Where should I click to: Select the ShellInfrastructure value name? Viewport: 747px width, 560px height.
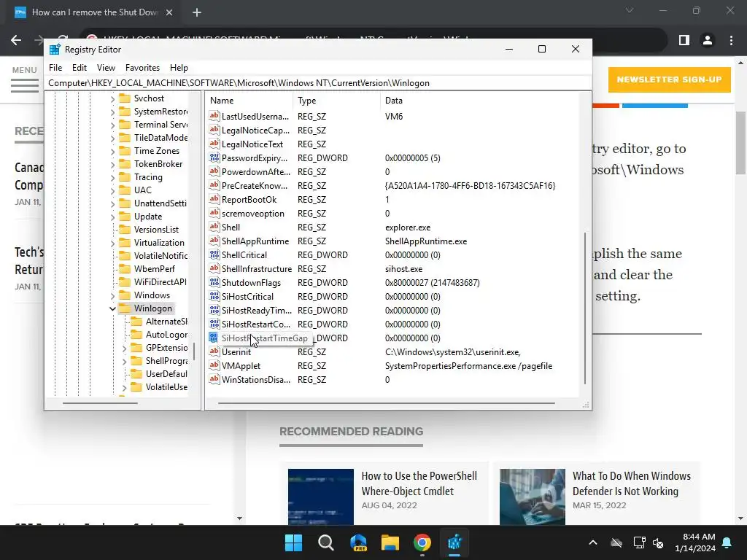click(256, 268)
